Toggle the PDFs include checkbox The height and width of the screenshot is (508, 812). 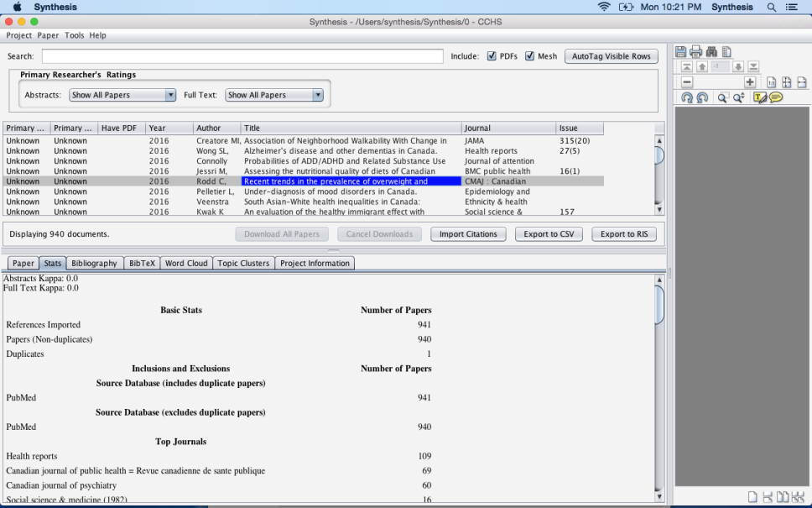click(492, 56)
